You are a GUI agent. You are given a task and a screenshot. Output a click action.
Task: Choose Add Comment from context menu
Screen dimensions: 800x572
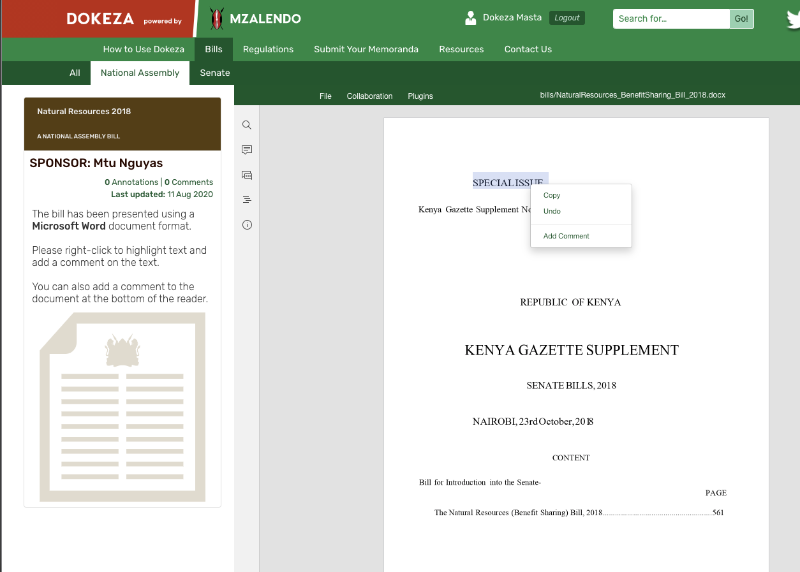[566, 236]
